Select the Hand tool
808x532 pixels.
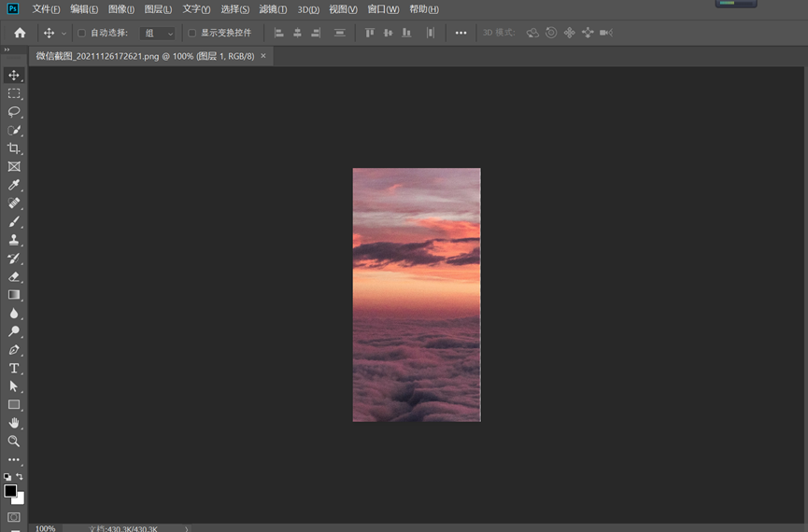[14, 423]
